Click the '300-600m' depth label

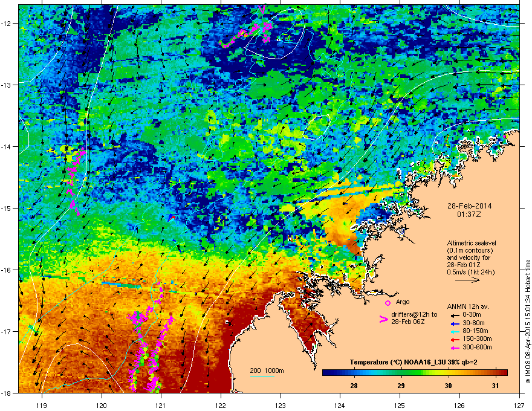[x=477, y=348]
